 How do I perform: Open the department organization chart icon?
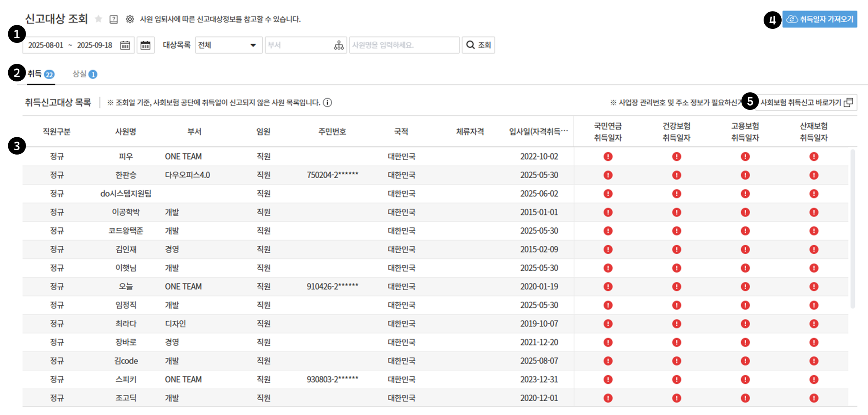[x=338, y=45]
